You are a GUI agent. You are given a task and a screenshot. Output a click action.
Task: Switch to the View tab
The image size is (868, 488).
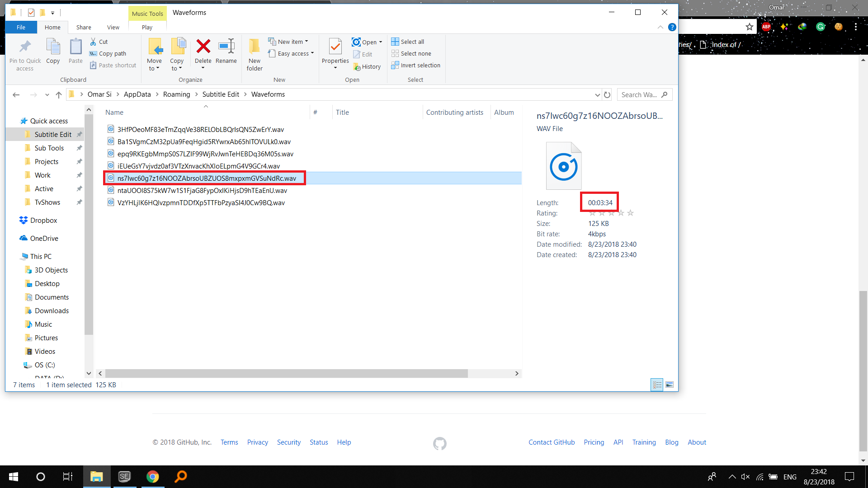pos(113,27)
